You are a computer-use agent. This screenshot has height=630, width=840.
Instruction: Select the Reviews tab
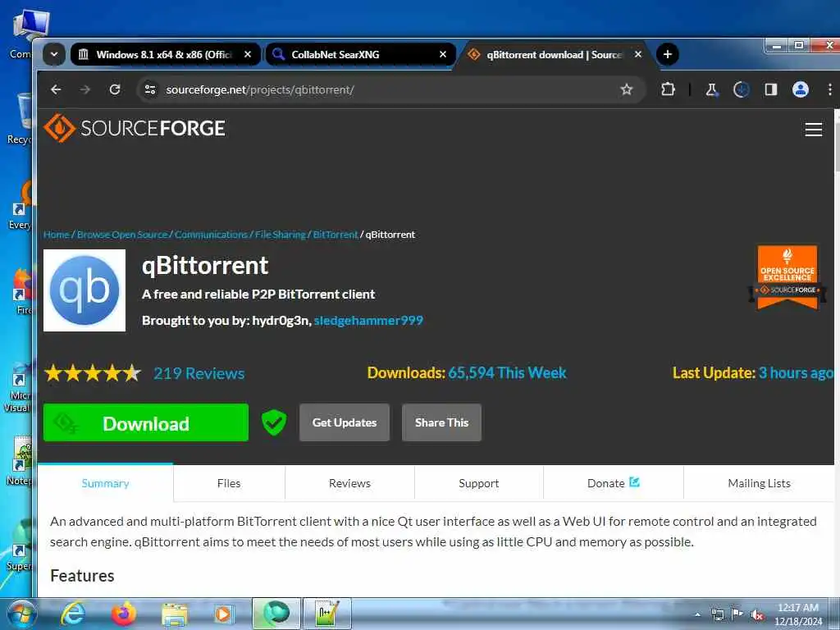349,483
